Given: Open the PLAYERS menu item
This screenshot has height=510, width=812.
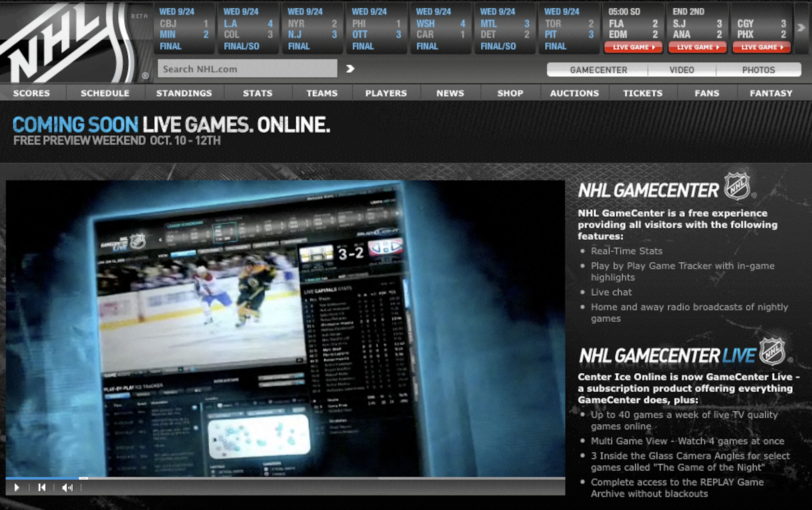Looking at the screenshot, I should click(386, 93).
